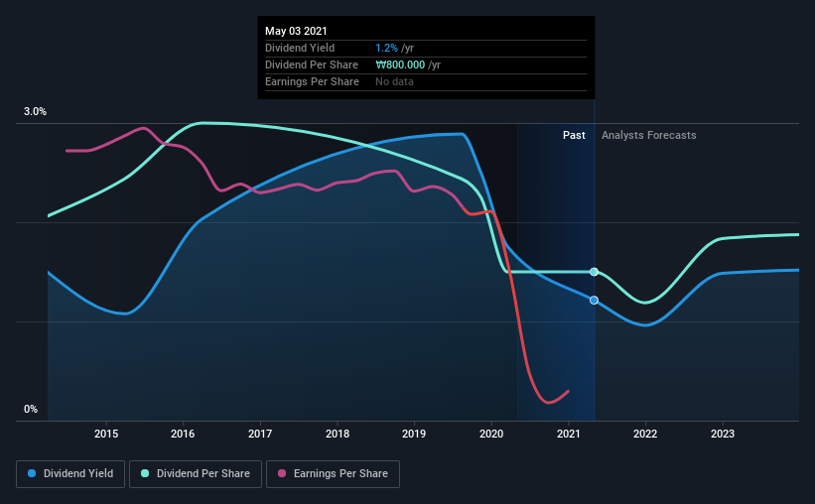Click the ₩800.000 dividend per share value

point(400,64)
